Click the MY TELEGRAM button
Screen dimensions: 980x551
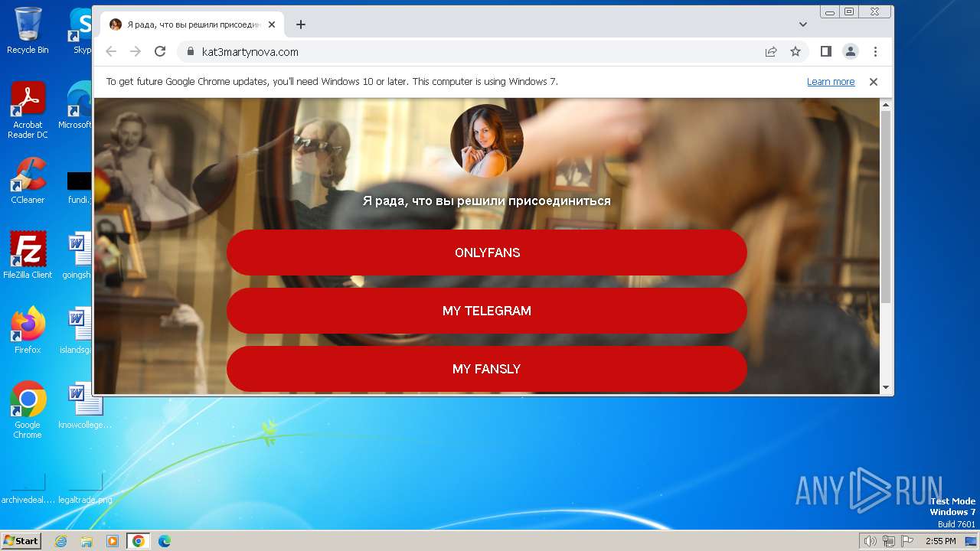point(487,311)
